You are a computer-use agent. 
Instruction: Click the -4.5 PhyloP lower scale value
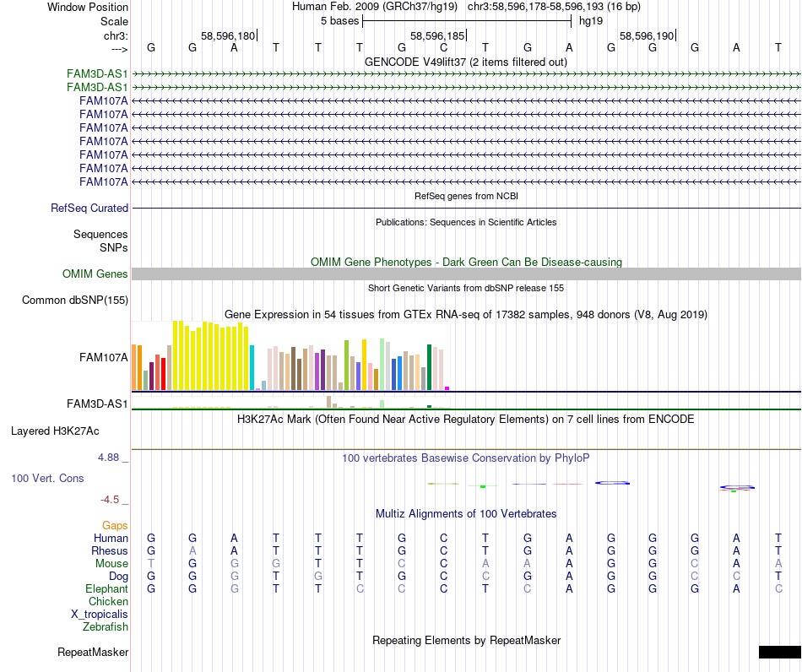(x=110, y=500)
